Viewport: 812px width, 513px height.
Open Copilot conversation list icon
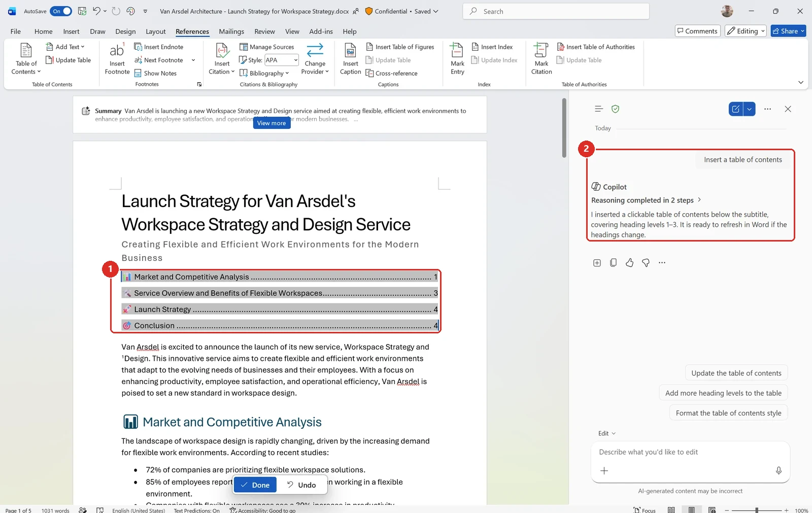click(x=599, y=109)
